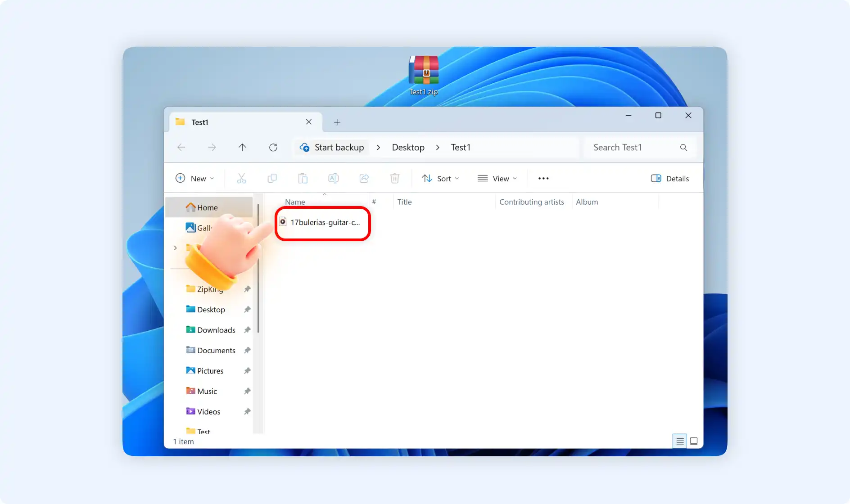850x504 pixels.
Task: Click Test1 in the address bar
Action: click(461, 147)
